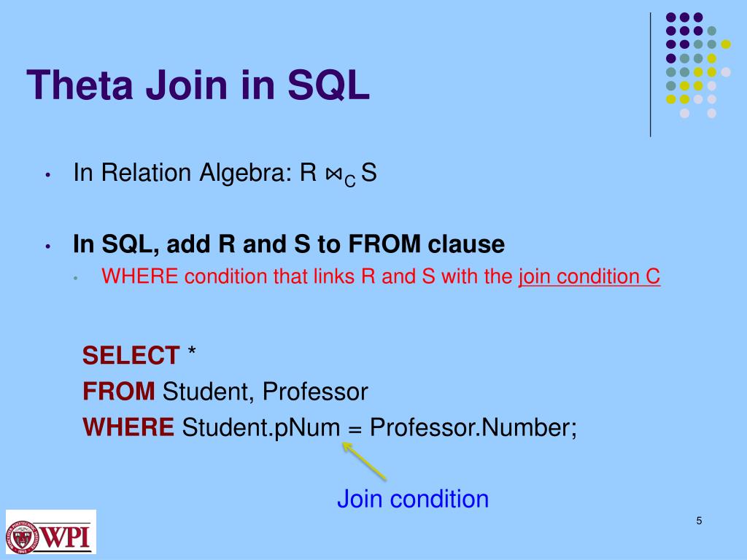747x560 pixels.
Task: Select the 'Theta Join in SQL' title
Action: (x=198, y=85)
